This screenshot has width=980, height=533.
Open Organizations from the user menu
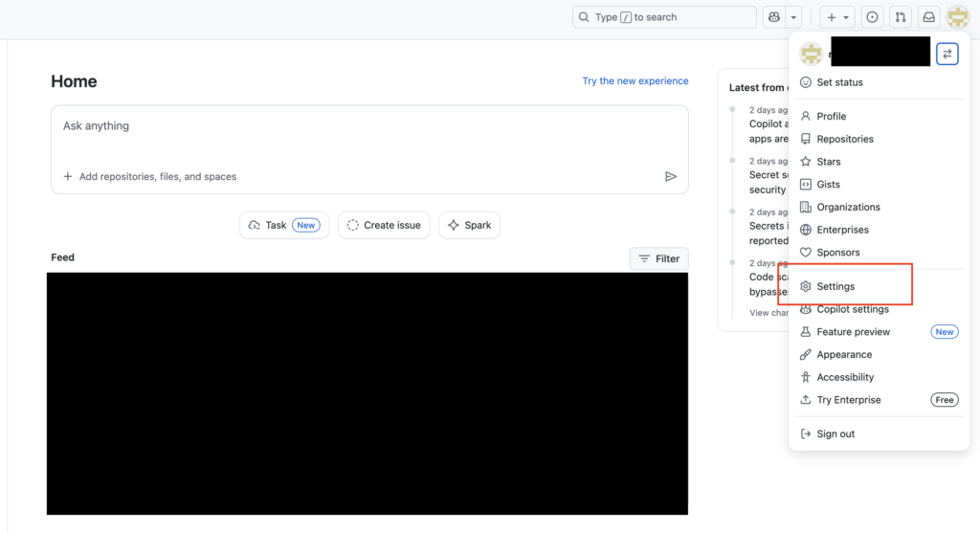(879, 207)
